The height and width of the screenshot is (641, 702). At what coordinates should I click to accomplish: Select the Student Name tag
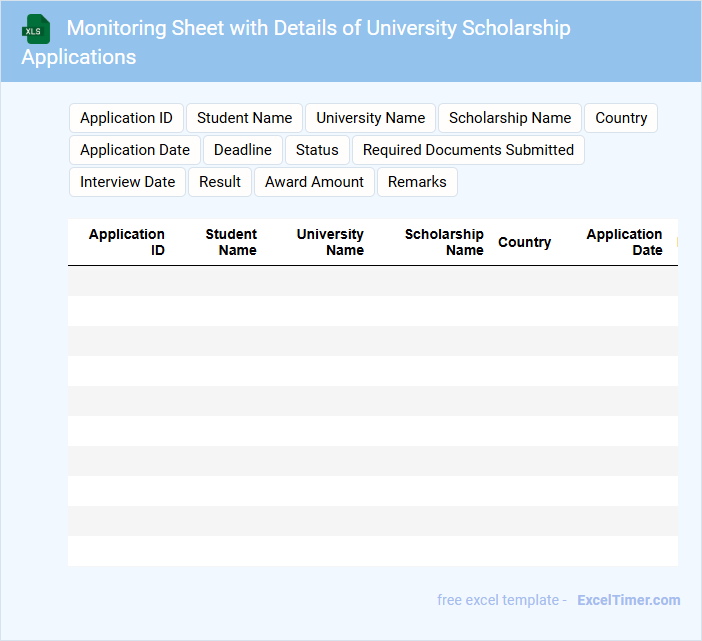coord(244,118)
